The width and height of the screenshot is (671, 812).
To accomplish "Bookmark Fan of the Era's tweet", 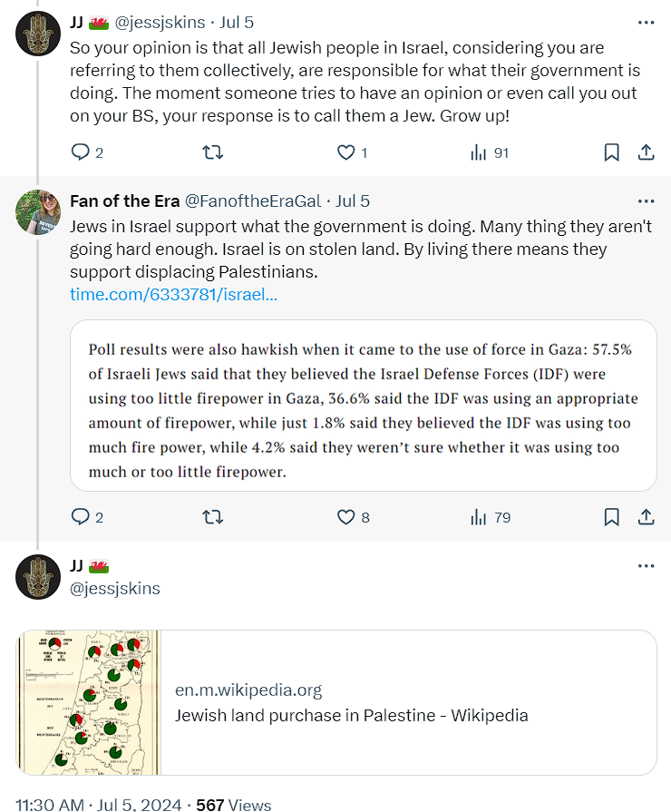I will [611, 517].
